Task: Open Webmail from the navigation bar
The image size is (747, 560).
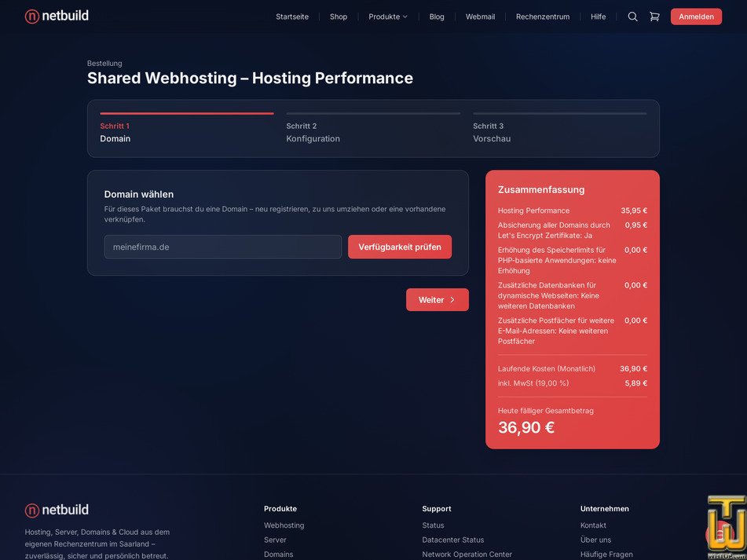Action: pos(480,16)
